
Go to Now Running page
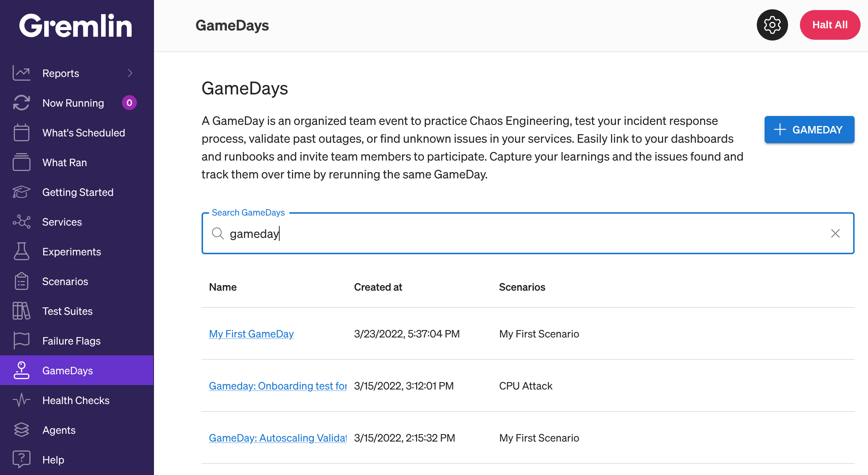click(x=77, y=103)
